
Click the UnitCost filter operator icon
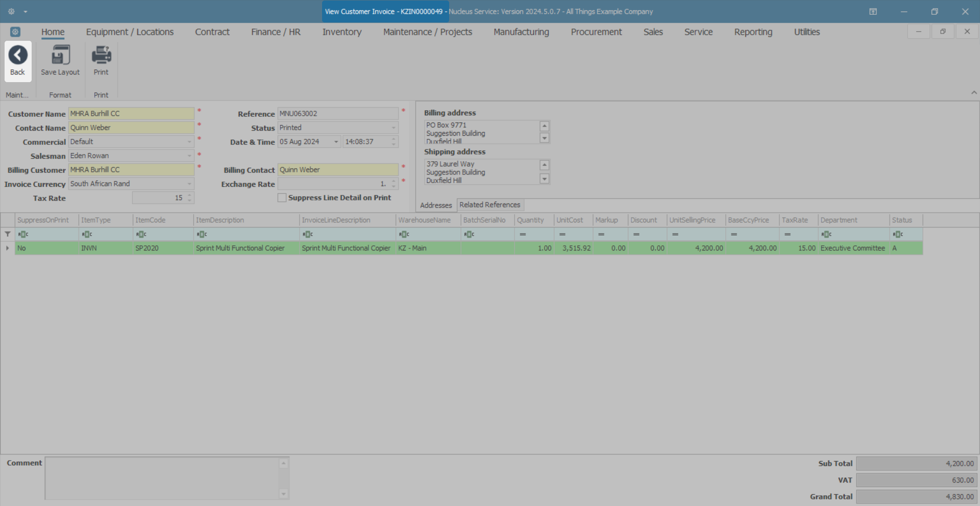coord(562,234)
